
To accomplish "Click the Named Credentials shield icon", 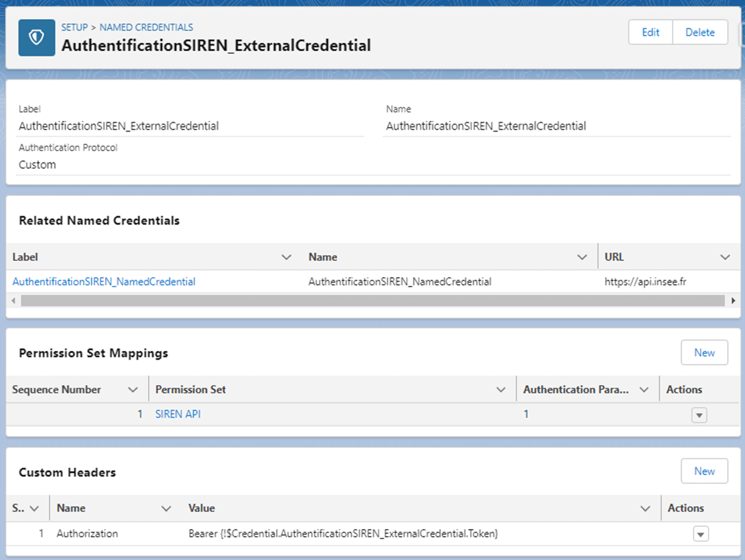I will [x=37, y=38].
